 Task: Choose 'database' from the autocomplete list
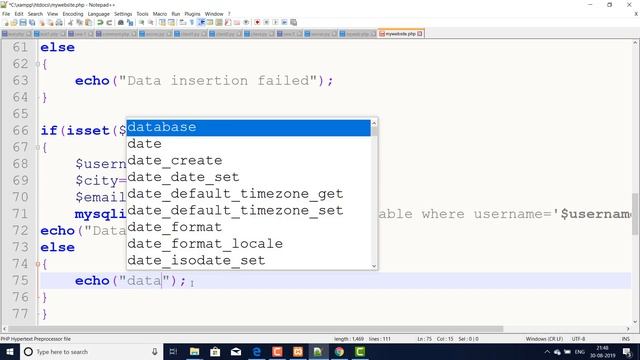(x=249, y=127)
